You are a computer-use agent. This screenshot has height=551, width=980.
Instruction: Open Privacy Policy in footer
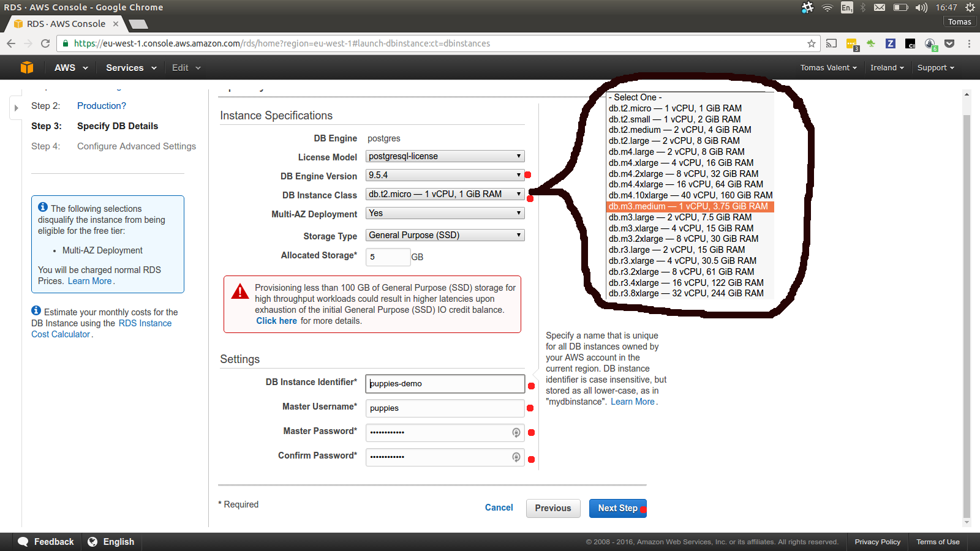click(878, 542)
